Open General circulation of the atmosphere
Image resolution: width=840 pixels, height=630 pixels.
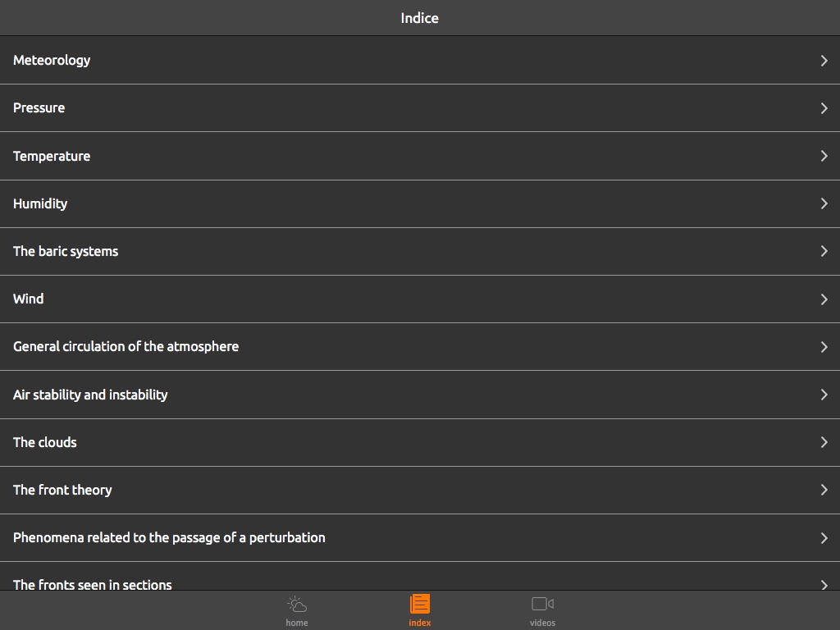126,346
